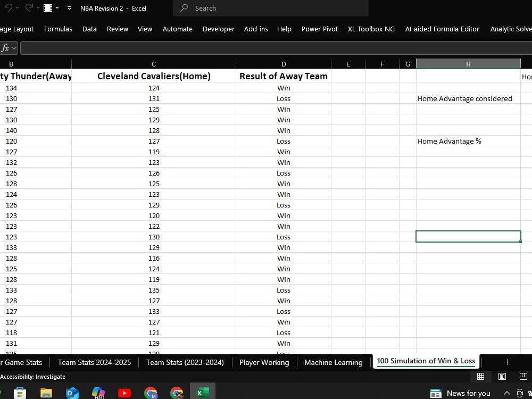Click Accessibility: Investigate in status bar
The height and width of the screenshot is (399, 532).
[33, 377]
